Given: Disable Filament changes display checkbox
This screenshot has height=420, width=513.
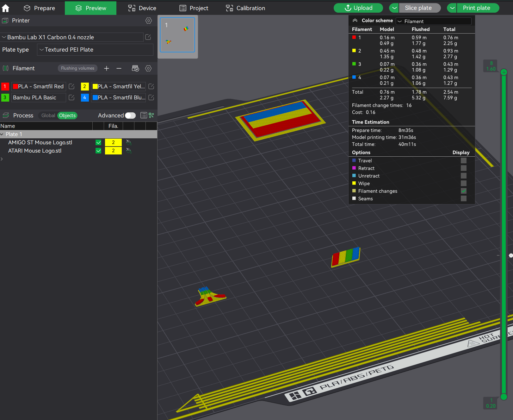Looking at the screenshot, I should 464,191.
